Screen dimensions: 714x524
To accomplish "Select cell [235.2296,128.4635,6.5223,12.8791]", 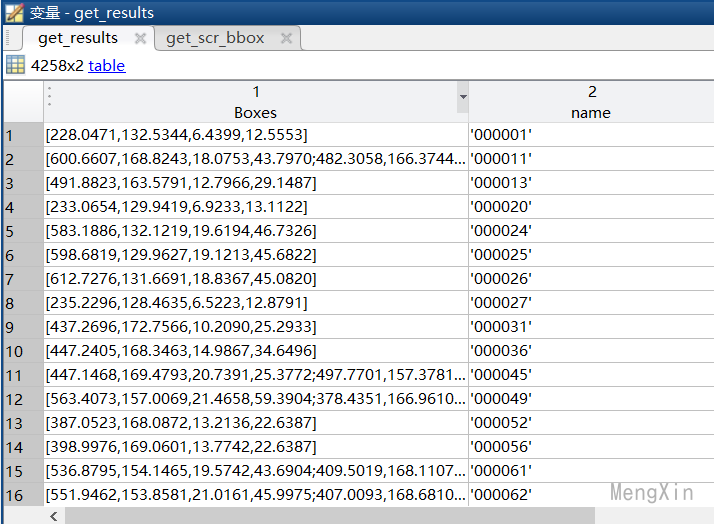I will pyautogui.click(x=256, y=303).
